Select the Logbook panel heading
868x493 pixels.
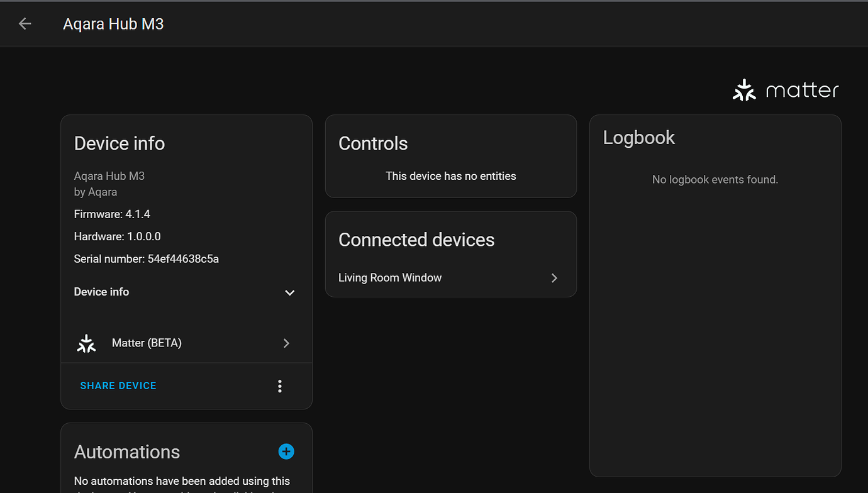(x=638, y=137)
